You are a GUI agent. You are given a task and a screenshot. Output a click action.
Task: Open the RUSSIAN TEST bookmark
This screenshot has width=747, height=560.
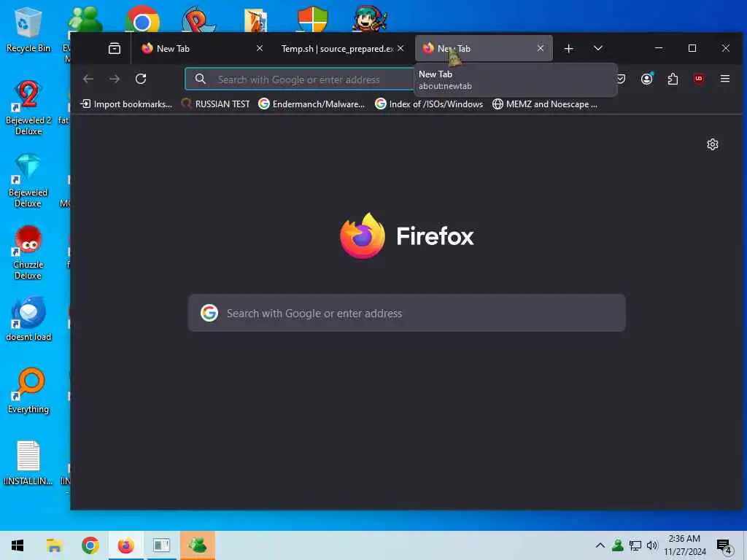pyautogui.click(x=216, y=104)
